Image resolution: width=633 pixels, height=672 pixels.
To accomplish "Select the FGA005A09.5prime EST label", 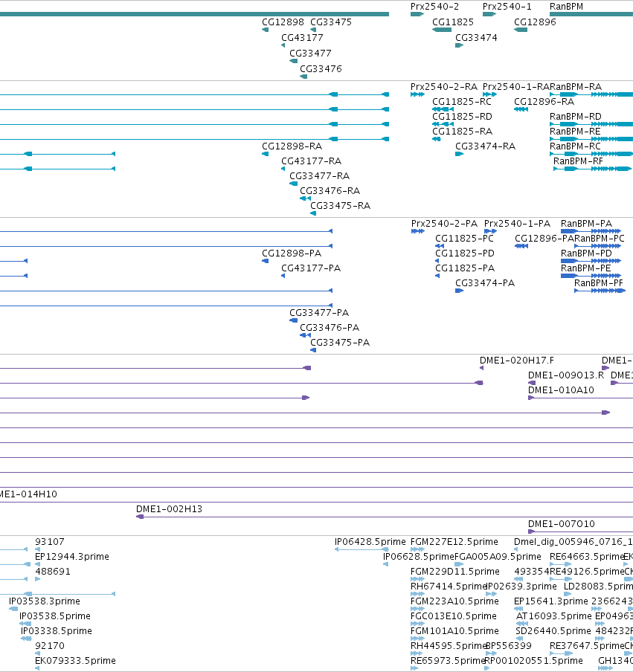I will [x=498, y=557].
